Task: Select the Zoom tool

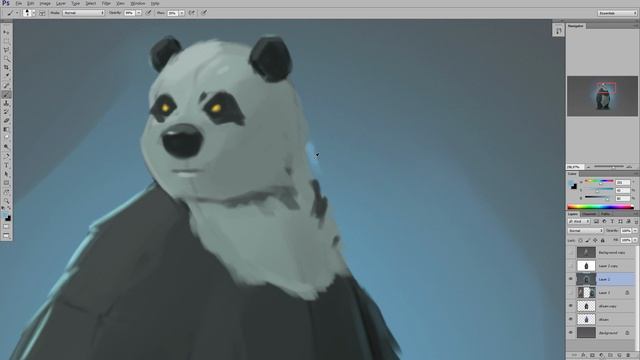Action: (6, 201)
